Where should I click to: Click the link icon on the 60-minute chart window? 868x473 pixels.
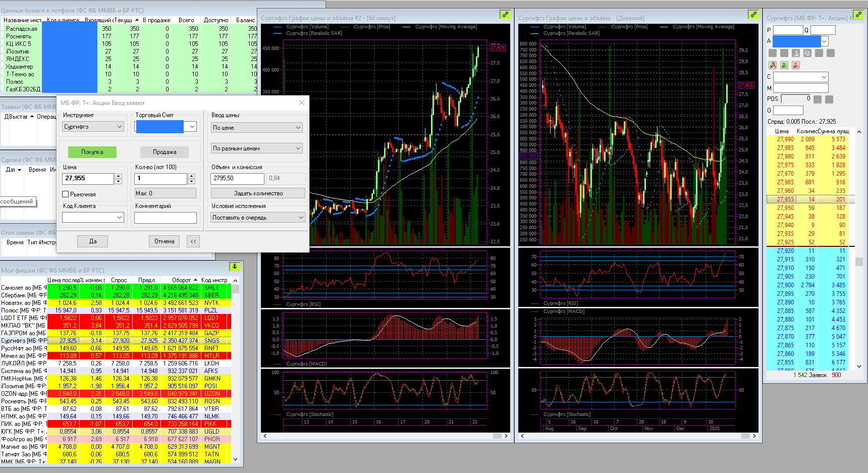click(x=505, y=14)
